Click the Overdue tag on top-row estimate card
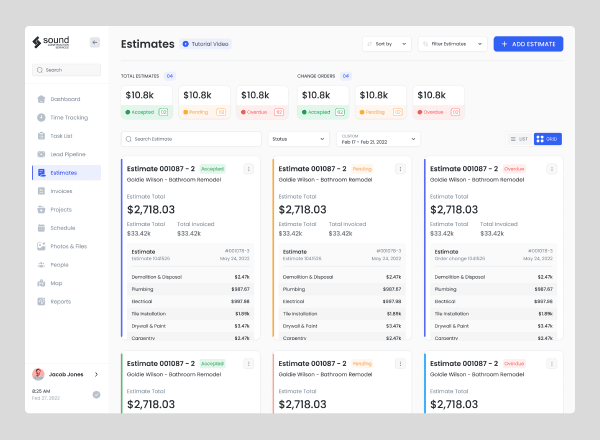Image resolution: width=600 pixels, height=440 pixels. [x=514, y=169]
